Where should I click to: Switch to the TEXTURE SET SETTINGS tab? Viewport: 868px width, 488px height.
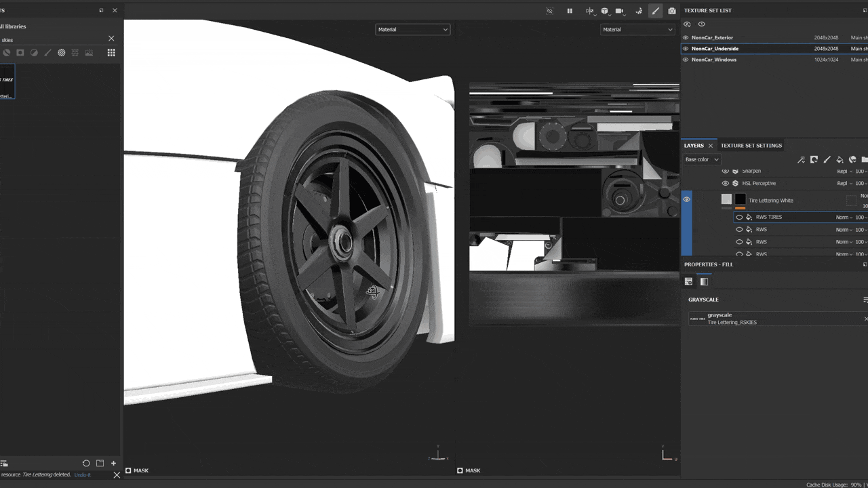pyautogui.click(x=751, y=145)
